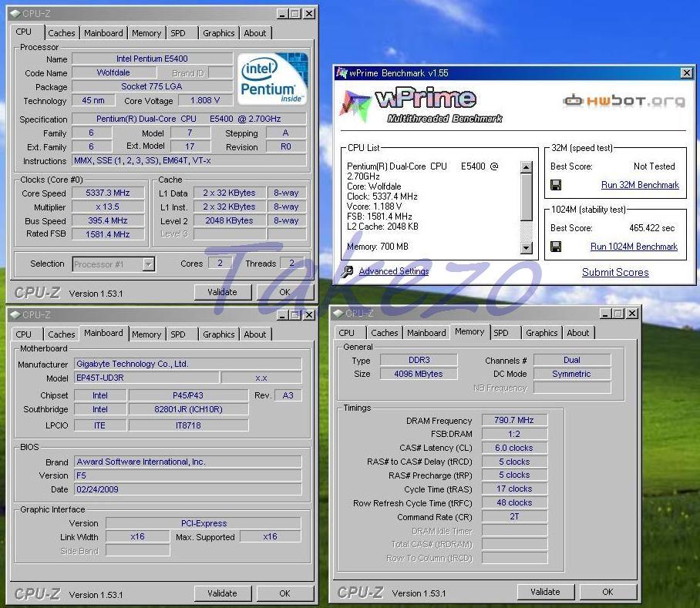Open SPD tab in Mainboard CPU-Z window
The width and height of the screenshot is (700, 608).
[x=178, y=334]
